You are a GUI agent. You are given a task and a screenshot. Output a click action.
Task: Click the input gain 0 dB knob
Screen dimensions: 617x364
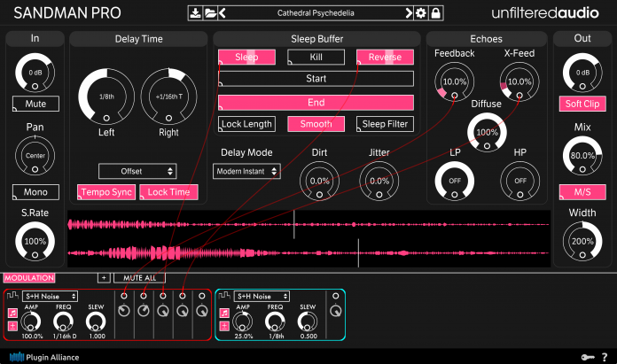35,73
